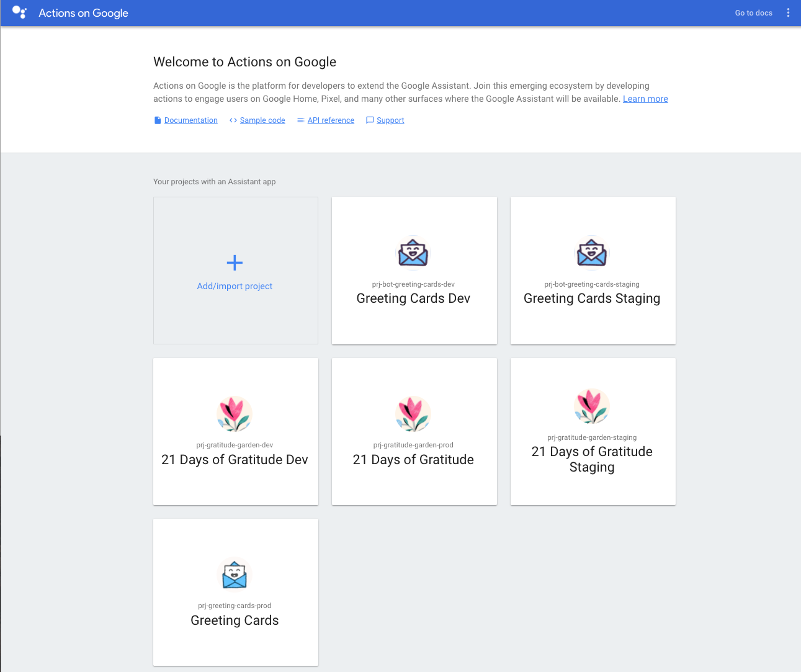Open the Greeting Cards production project title
Screen dimensions: 801x672
click(x=235, y=620)
